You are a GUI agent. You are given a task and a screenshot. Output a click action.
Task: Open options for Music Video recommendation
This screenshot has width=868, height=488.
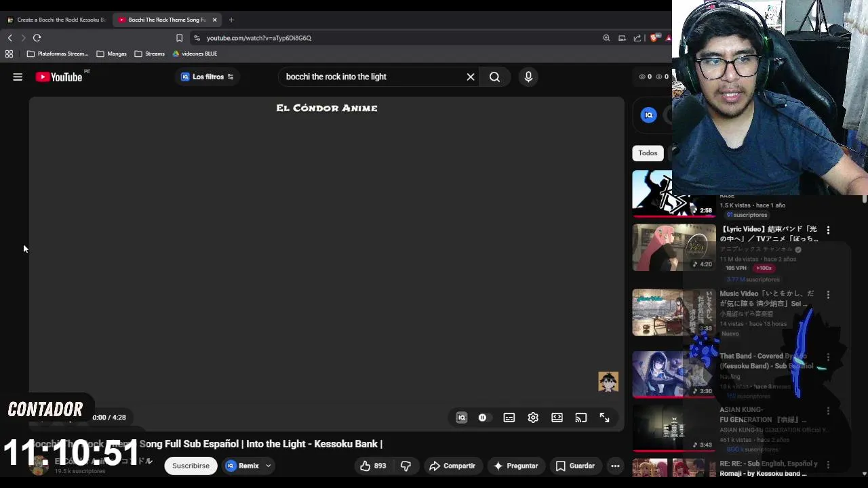[x=828, y=295]
